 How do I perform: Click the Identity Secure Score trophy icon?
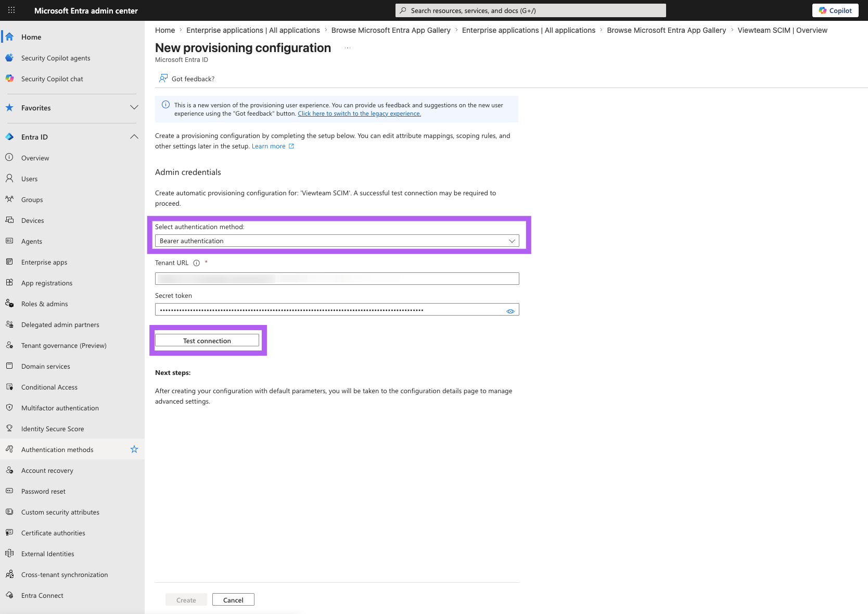point(9,428)
